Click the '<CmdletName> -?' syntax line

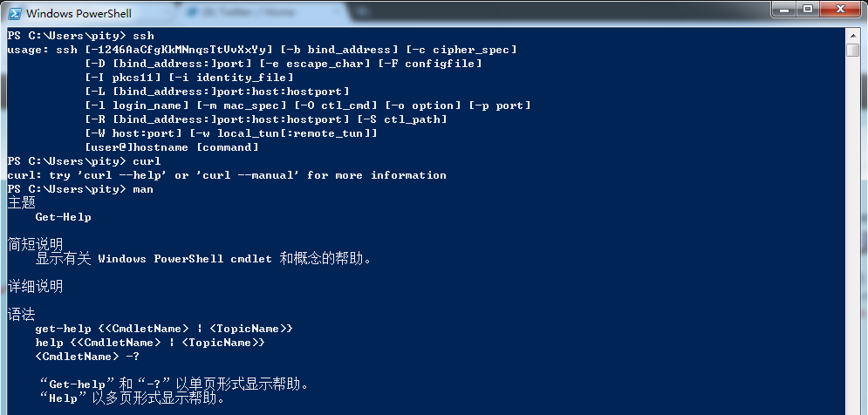click(x=87, y=357)
